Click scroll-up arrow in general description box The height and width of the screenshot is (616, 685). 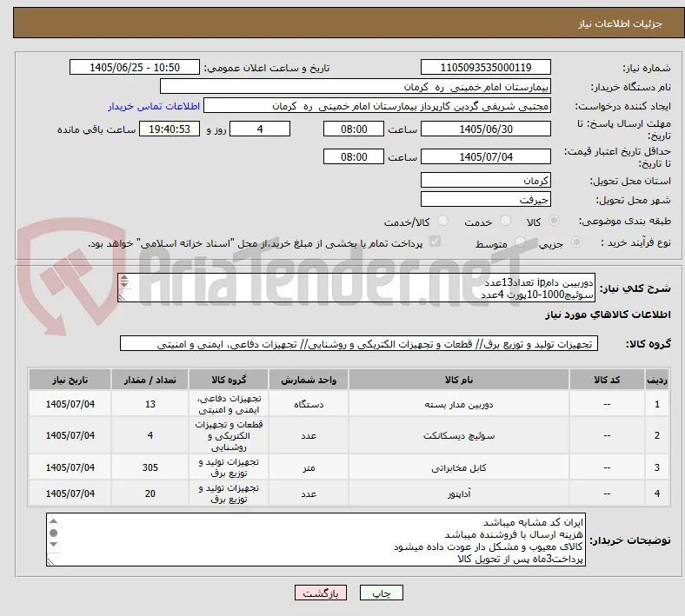coord(124,279)
